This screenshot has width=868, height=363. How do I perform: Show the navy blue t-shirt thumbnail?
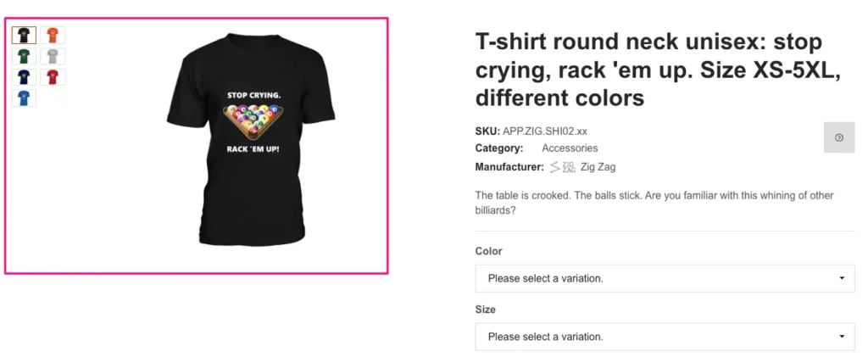(x=24, y=77)
